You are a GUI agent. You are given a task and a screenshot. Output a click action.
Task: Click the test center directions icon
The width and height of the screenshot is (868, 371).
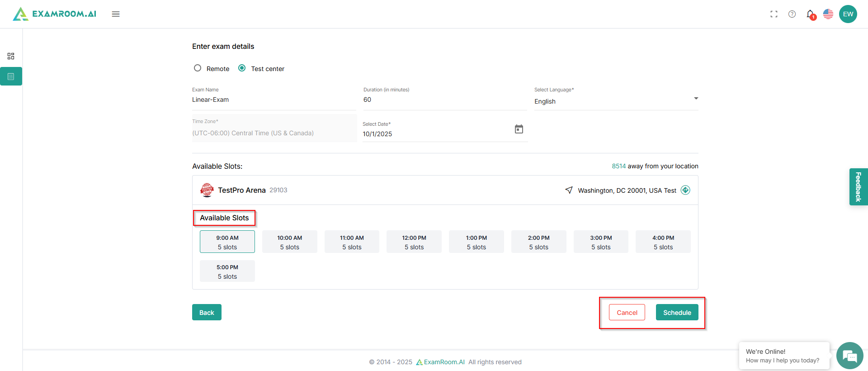(685, 190)
